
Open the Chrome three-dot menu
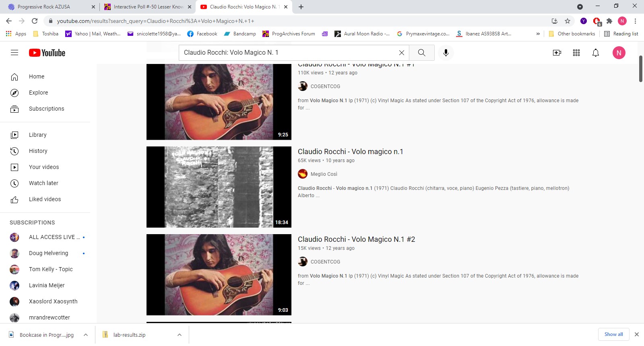[x=635, y=21]
